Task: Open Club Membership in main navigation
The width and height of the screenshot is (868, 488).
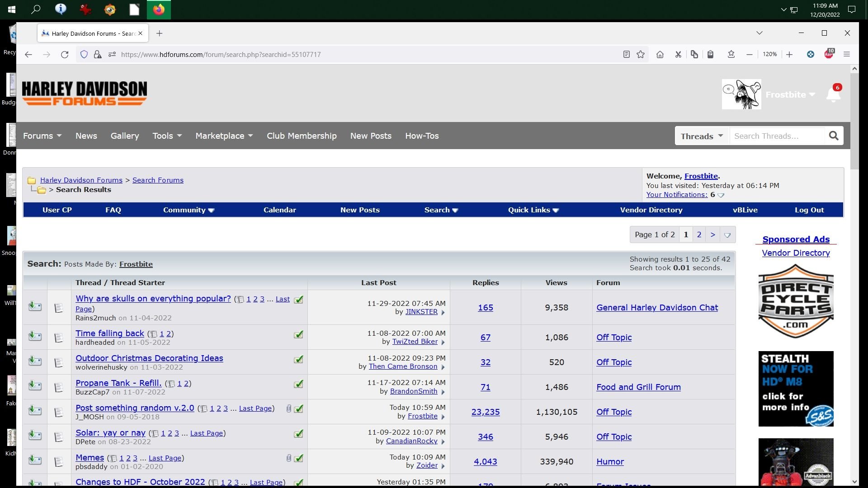Action: click(302, 136)
